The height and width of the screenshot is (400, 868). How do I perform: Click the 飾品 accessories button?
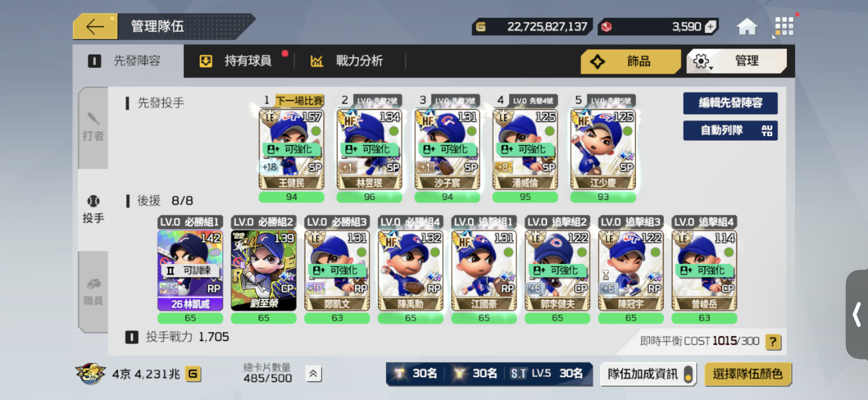[631, 61]
